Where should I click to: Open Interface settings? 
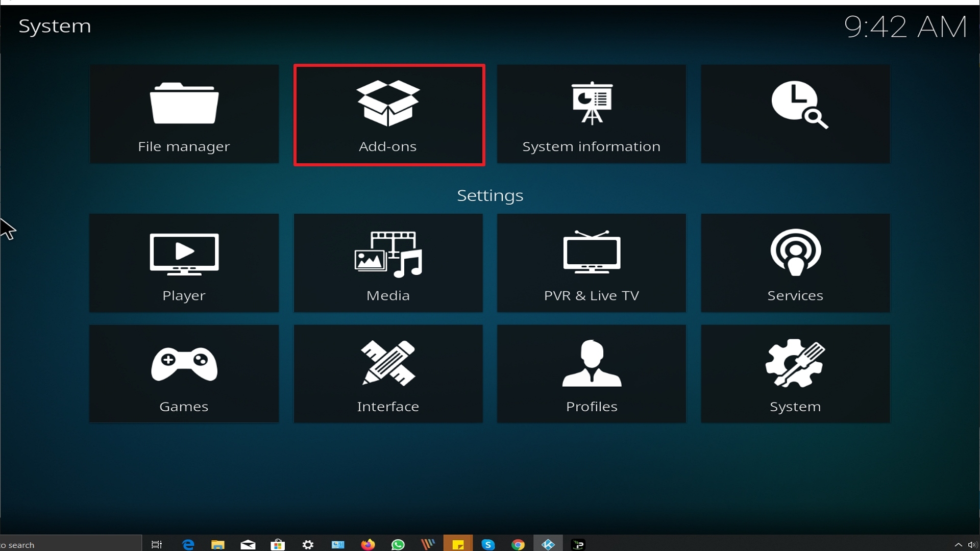pos(388,374)
